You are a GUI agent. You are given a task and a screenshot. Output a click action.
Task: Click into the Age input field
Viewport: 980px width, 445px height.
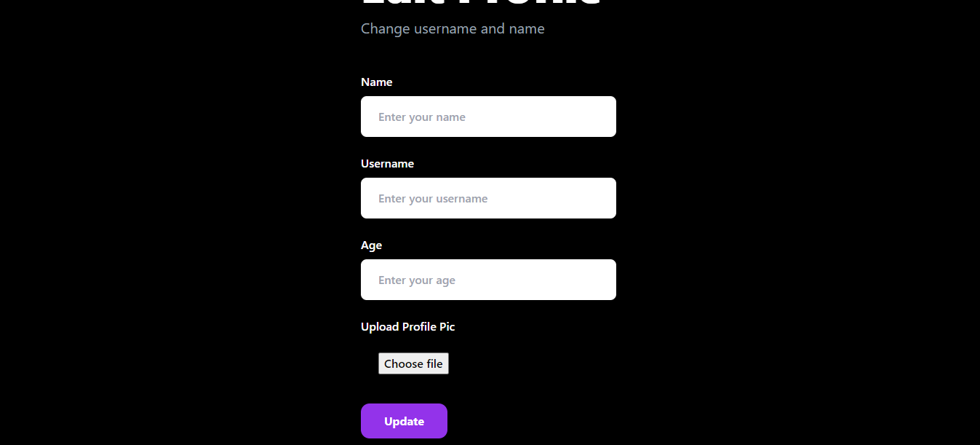coord(488,280)
